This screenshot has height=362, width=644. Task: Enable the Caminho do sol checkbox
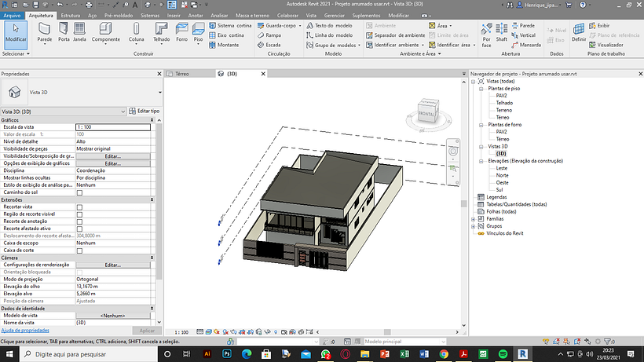pos(79,192)
